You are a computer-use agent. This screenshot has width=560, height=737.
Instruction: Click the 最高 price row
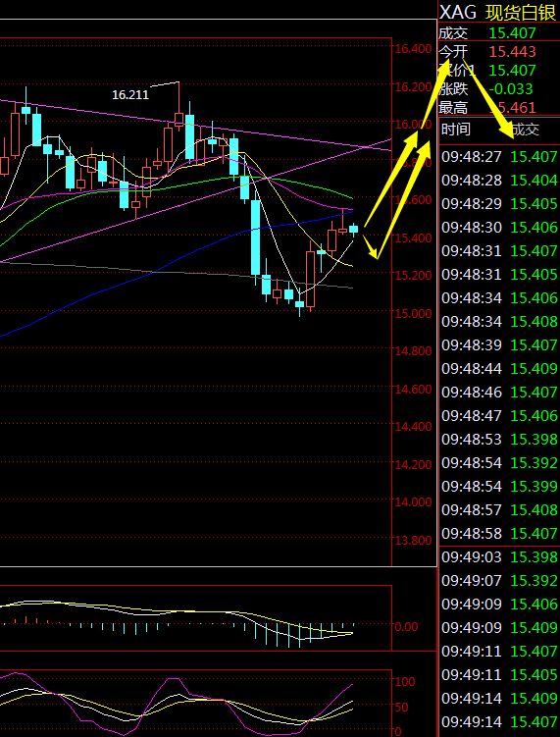click(499, 108)
